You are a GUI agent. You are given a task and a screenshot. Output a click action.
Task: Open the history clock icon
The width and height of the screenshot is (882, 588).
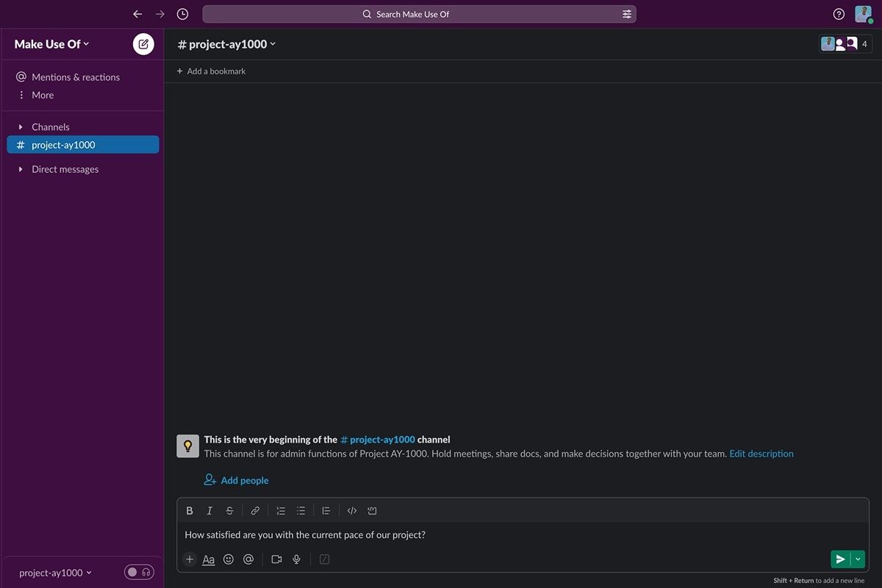[182, 13]
